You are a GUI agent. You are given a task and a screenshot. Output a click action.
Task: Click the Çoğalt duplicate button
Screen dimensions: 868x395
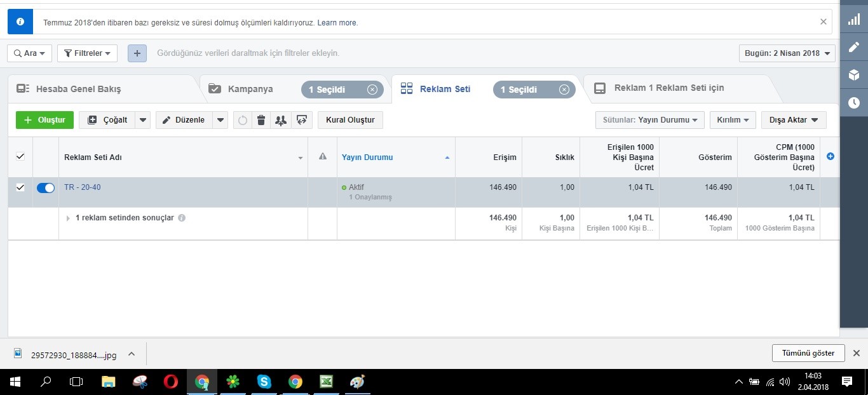pyautogui.click(x=107, y=120)
